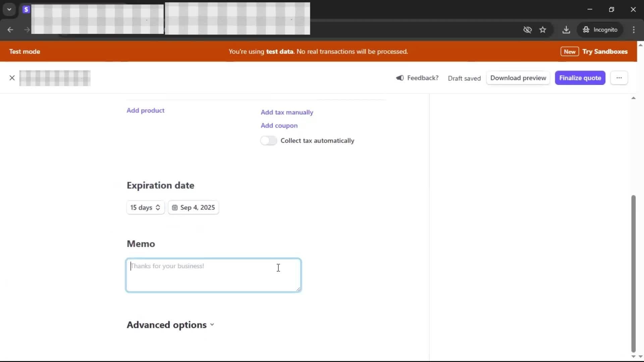Click Add tax manually link
Image resolution: width=644 pixels, height=362 pixels.
287,112
